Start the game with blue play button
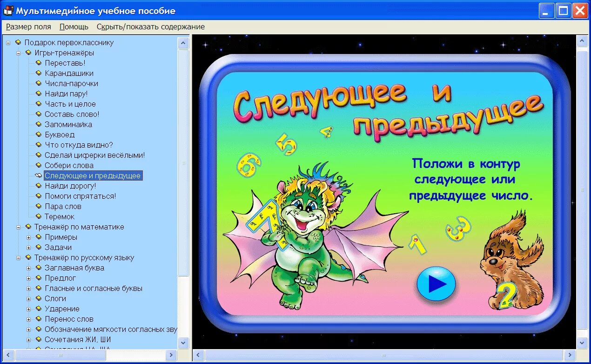The width and height of the screenshot is (591, 364). pos(436,283)
